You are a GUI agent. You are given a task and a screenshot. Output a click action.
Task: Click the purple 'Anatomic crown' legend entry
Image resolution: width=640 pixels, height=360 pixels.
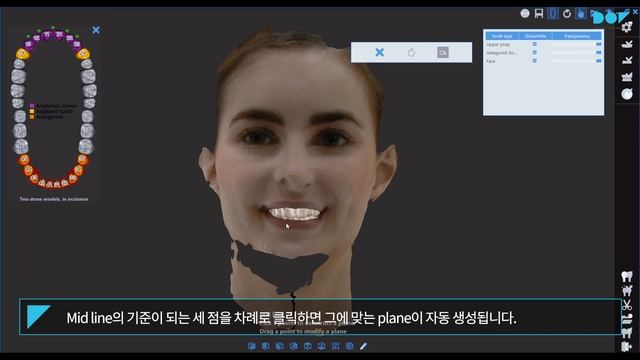(53, 106)
